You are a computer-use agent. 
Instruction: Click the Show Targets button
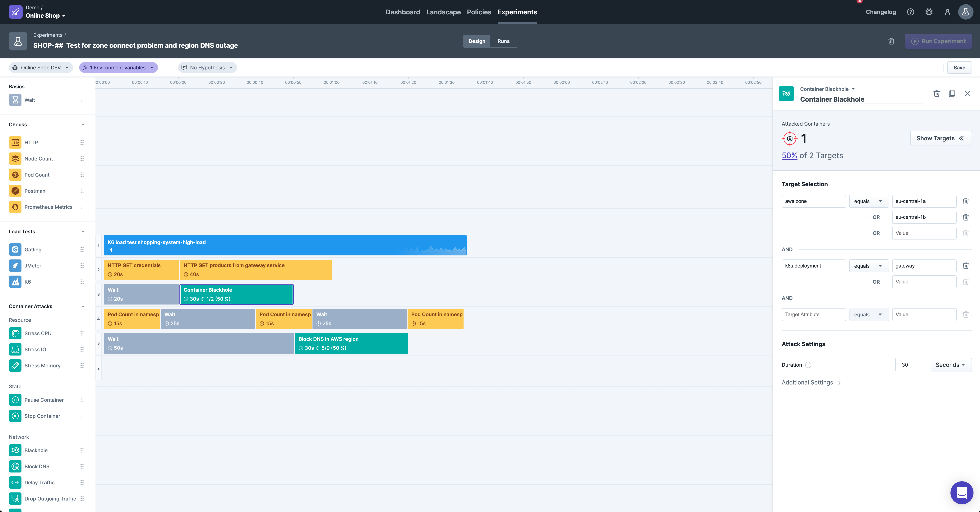pyautogui.click(x=941, y=139)
